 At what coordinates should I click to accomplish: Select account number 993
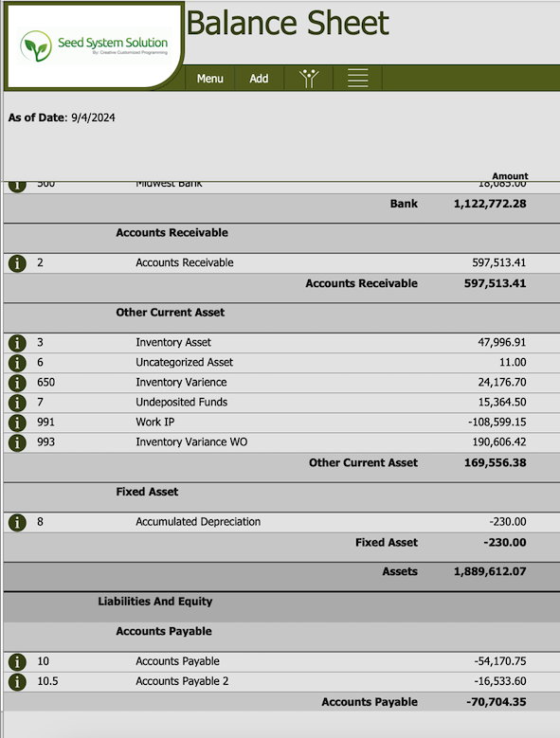tap(46, 442)
